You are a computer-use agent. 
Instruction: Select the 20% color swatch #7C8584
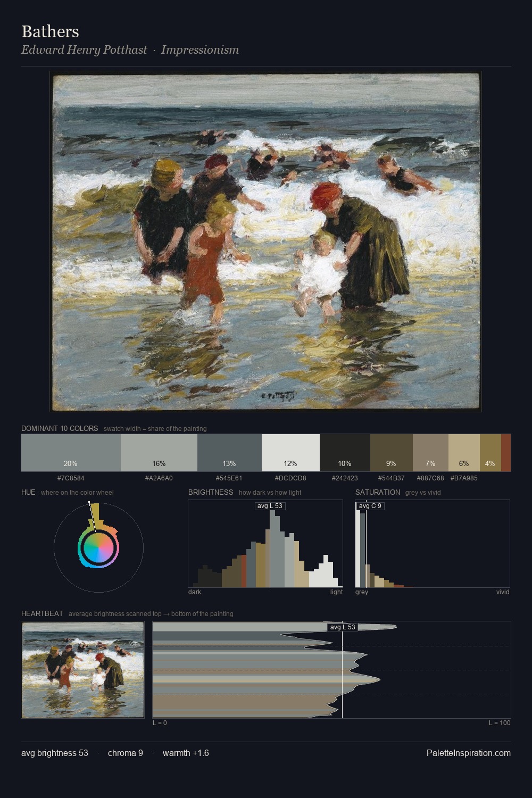point(71,453)
